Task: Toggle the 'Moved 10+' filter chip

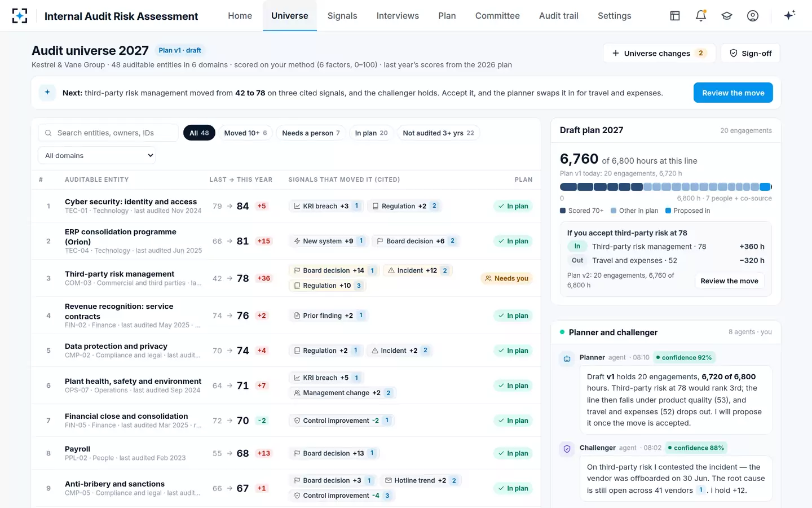Action: point(246,133)
